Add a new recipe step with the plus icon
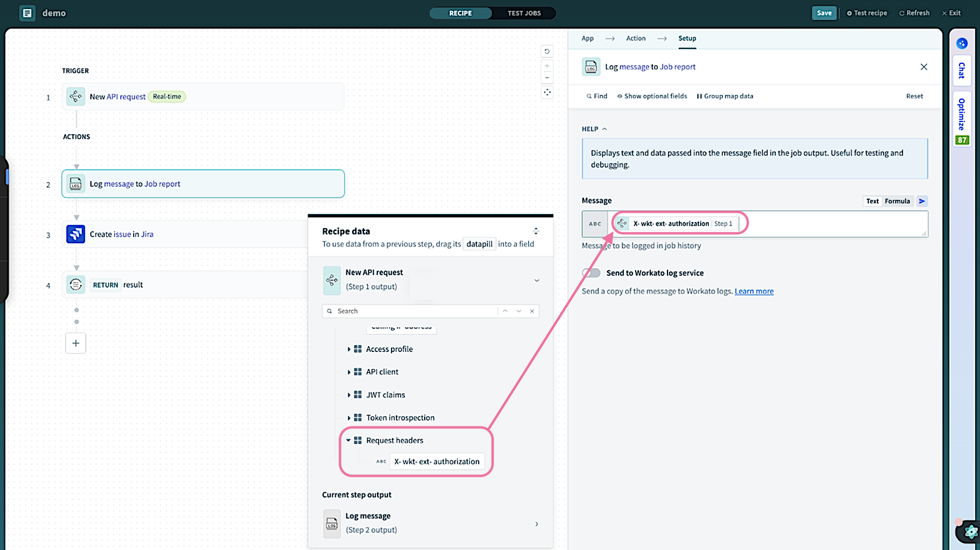Screen dimensions: 980x550 76,343
